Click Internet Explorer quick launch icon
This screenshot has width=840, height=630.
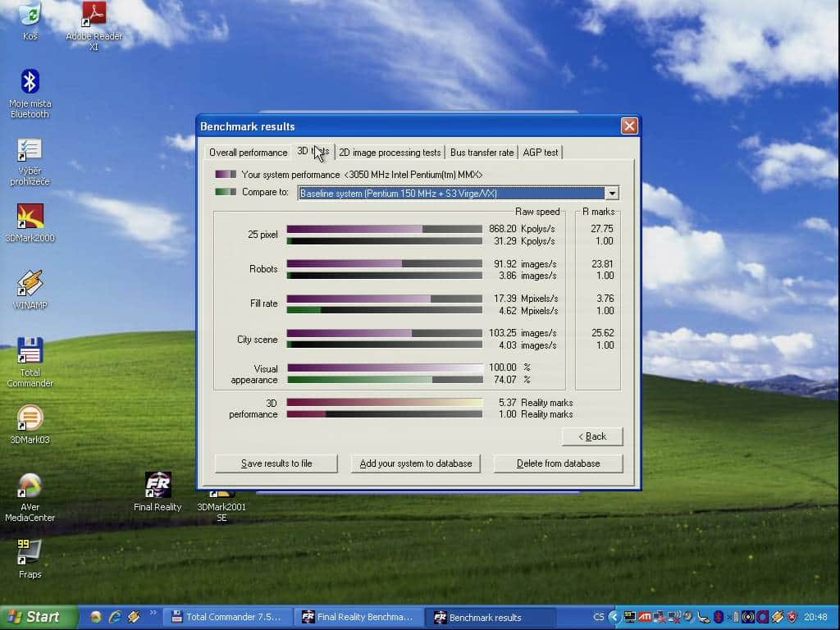point(115,617)
